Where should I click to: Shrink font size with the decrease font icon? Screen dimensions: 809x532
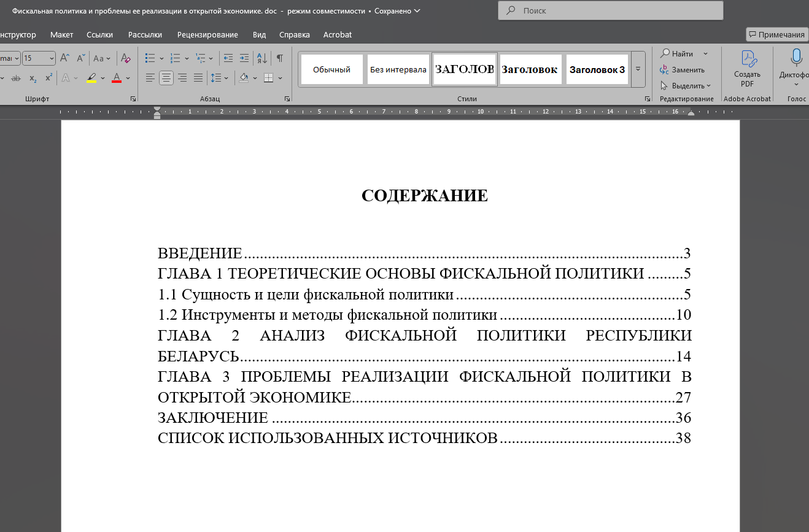[x=81, y=58]
